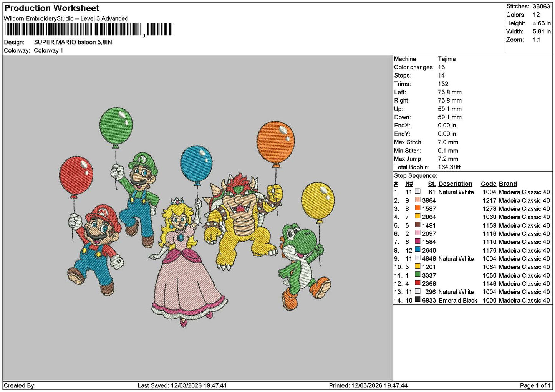
Task: Click the 'N#' column header
Action: (x=409, y=184)
